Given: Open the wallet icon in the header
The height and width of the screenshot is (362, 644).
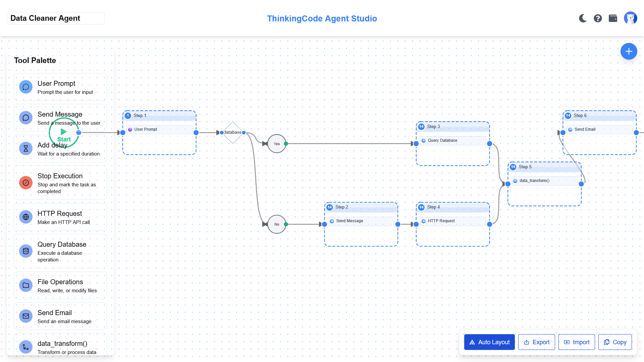Looking at the screenshot, I should (613, 18).
